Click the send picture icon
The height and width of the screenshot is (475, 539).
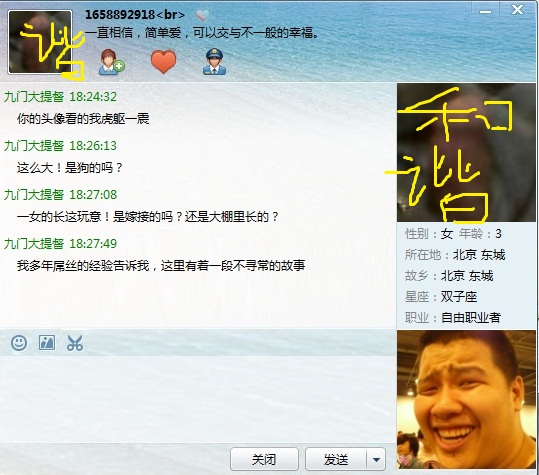(x=47, y=342)
